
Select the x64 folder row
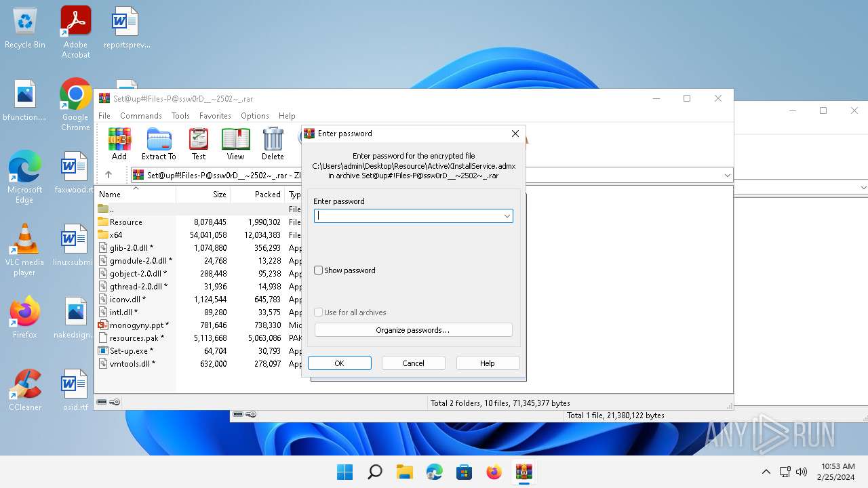coord(116,235)
